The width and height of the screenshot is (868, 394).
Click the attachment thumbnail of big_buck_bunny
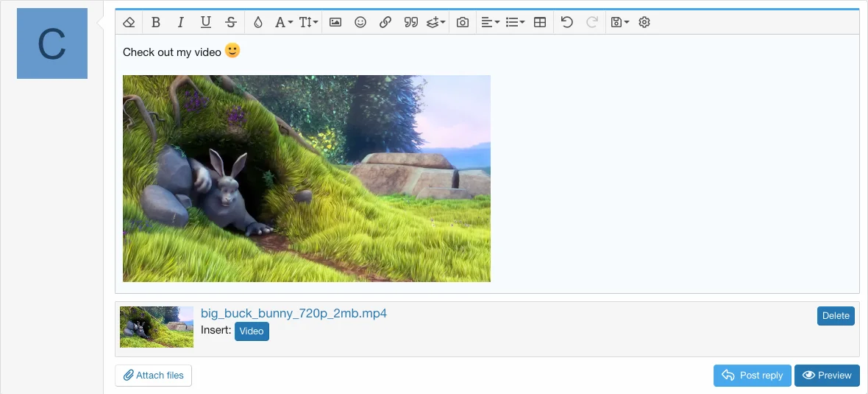157,327
